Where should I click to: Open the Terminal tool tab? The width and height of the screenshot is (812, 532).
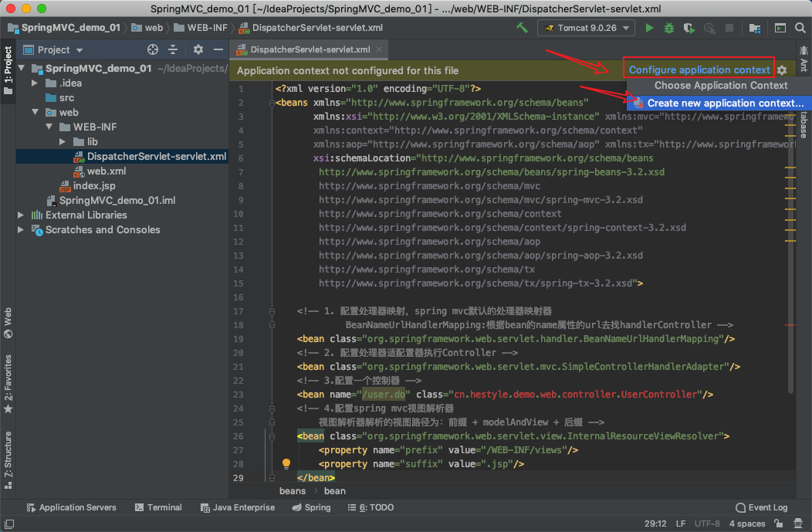click(158, 507)
